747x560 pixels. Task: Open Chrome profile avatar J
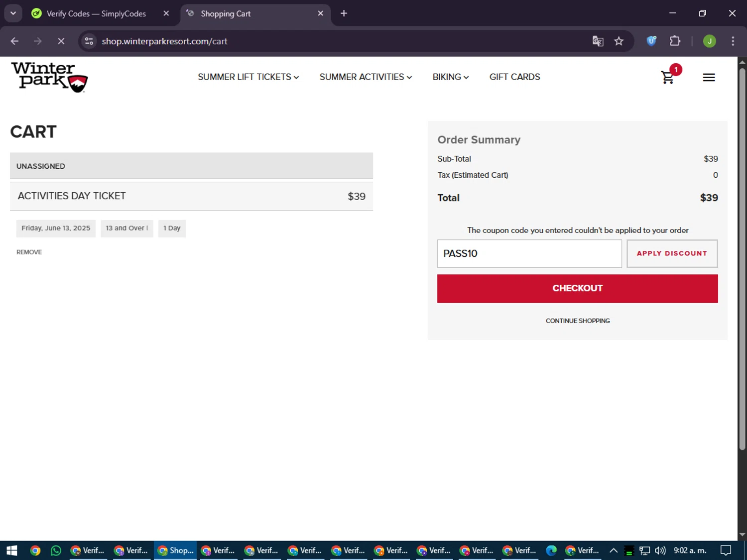pyautogui.click(x=709, y=41)
